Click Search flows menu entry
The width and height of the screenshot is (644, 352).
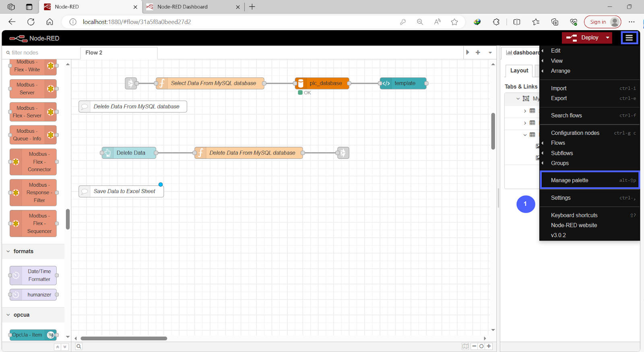(590, 115)
